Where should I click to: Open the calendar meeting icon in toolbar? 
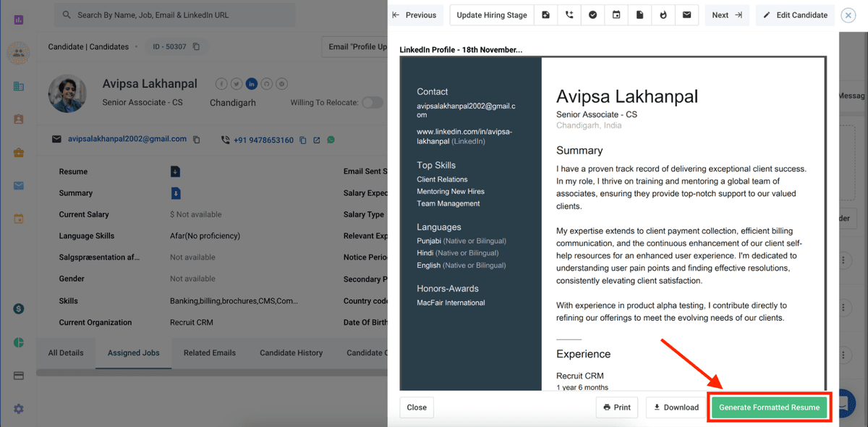(616, 15)
